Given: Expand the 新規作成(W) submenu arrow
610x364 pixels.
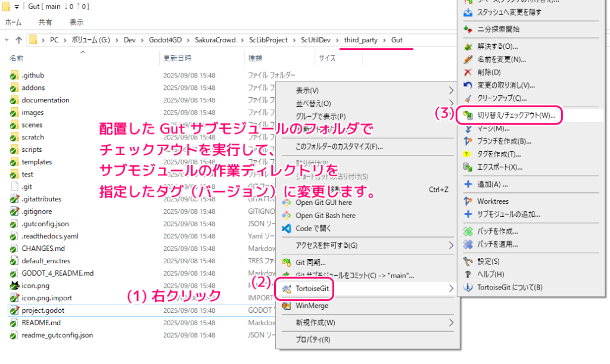Looking at the screenshot, I should tap(451, 323).
